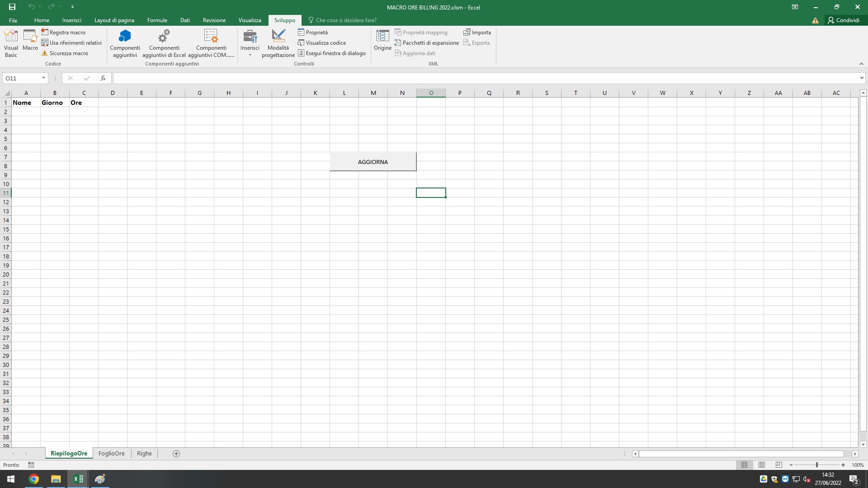This screenshot has width=868, height=488.
Task: Switch to Page Layout view
Action: [762, 465]
